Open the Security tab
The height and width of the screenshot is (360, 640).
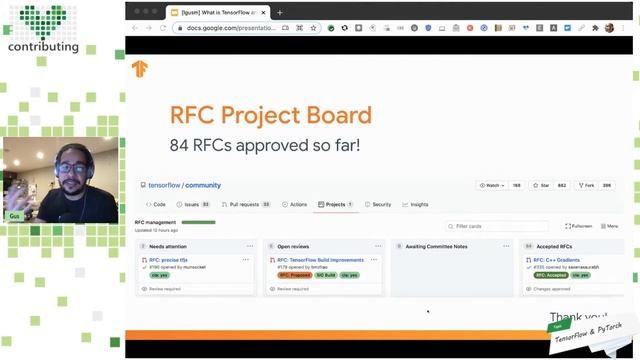pos(378,204)
